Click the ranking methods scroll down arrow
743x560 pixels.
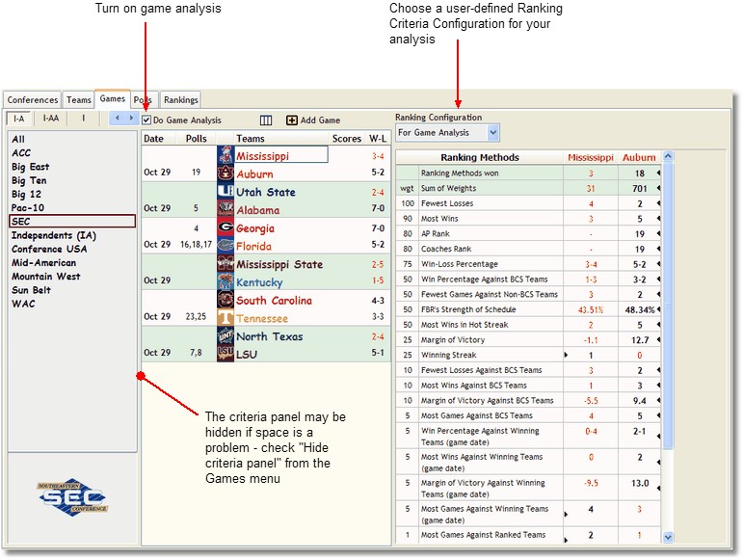(668, 537)
